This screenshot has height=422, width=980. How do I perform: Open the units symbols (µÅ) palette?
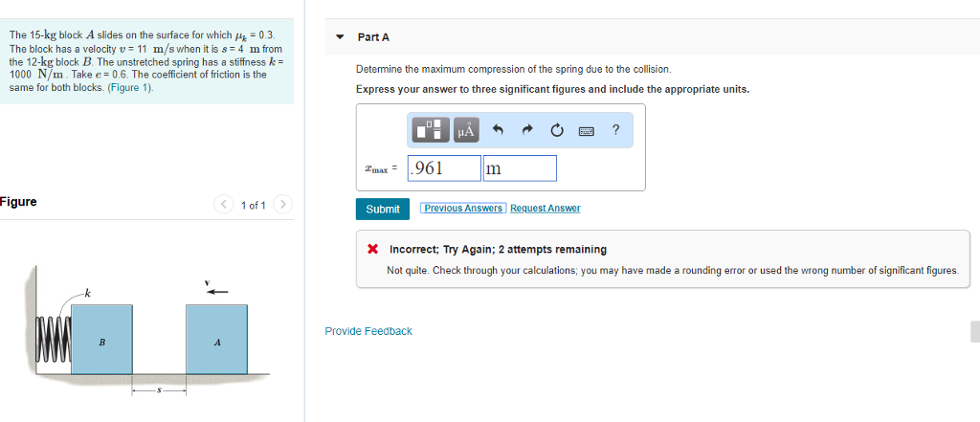pyautogui.click(x=466, y=130)
